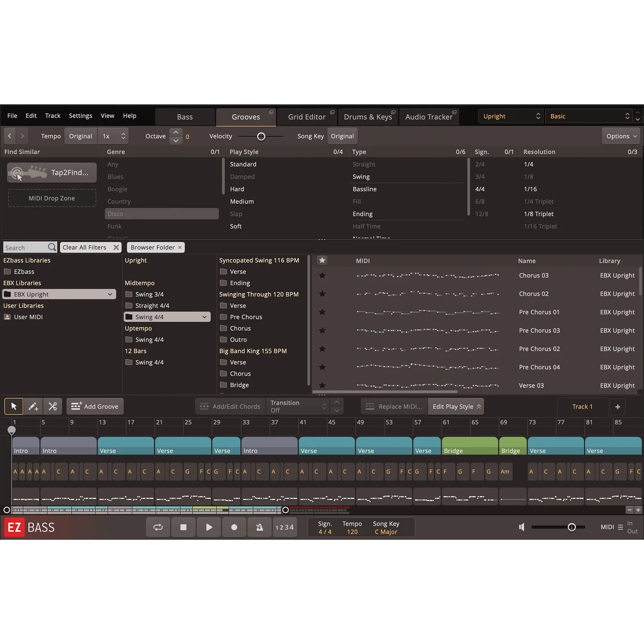Go forward with the right arrow

pos(22,136)
